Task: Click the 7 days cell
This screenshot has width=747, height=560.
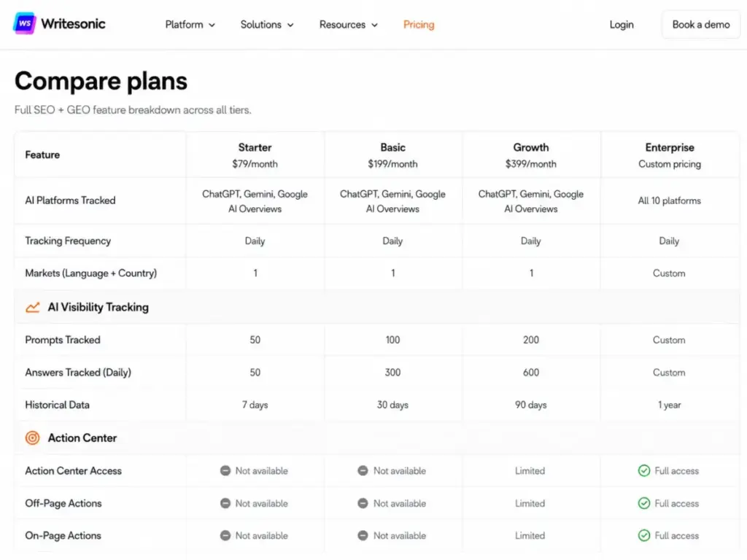Action: tap(255, 405)
